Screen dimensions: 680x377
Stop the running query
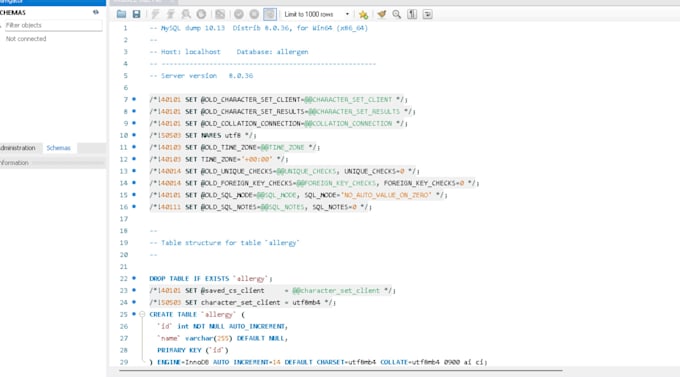point(201,14)
